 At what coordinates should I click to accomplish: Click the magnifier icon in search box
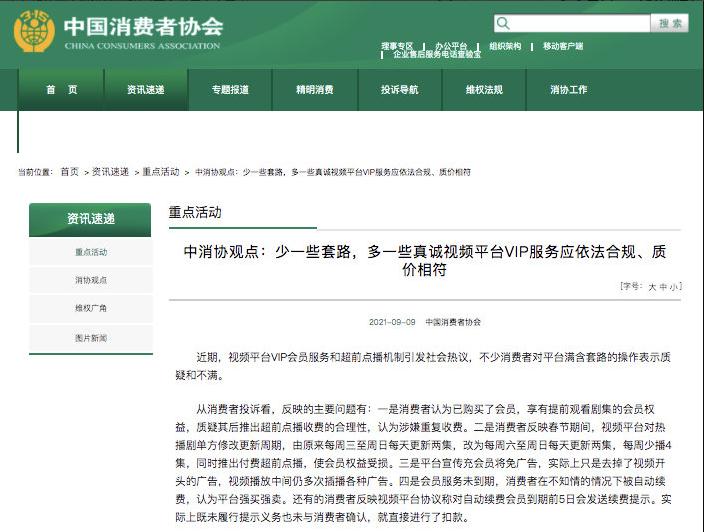tap(503, 23)
